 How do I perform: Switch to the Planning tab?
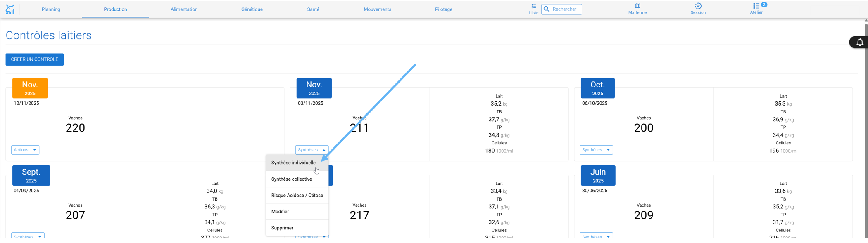[x=51, y=9]
